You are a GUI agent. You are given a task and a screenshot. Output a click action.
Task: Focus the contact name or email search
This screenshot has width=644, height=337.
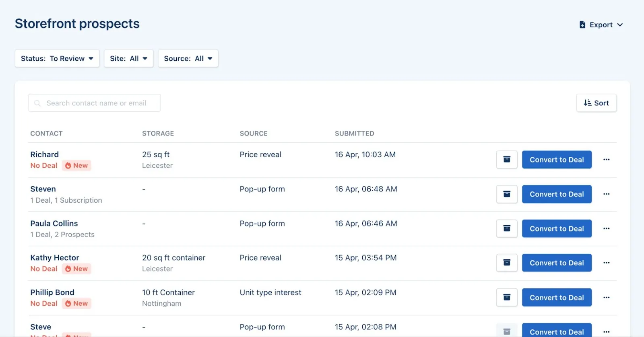pos(95,103)
